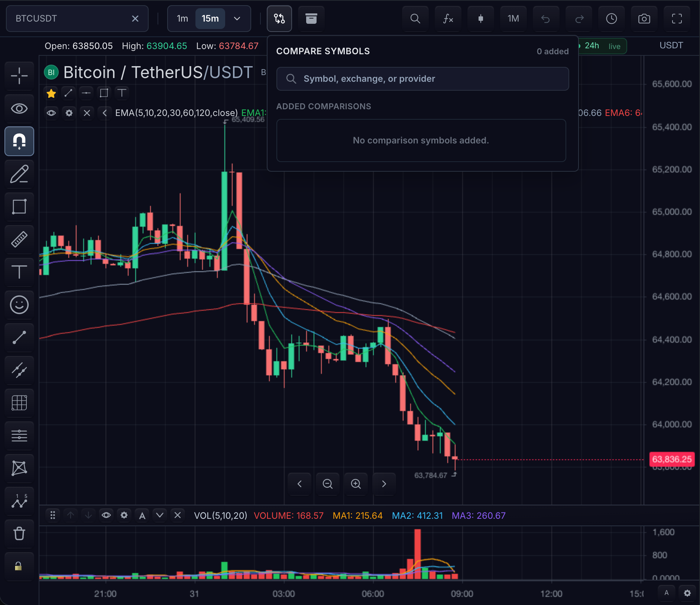700x605 pixels.
Task: Take a chart screenshot with camera
Action: [644, 19]
